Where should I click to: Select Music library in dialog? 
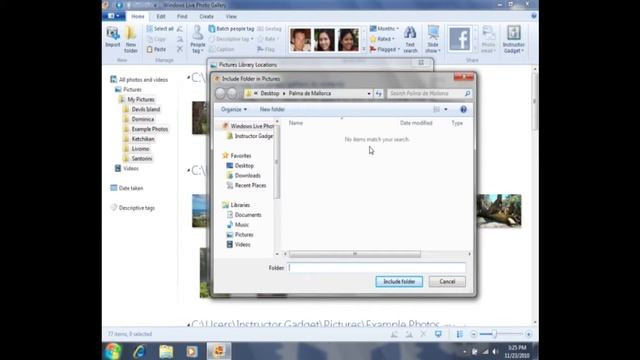click(x=238, y=224)
